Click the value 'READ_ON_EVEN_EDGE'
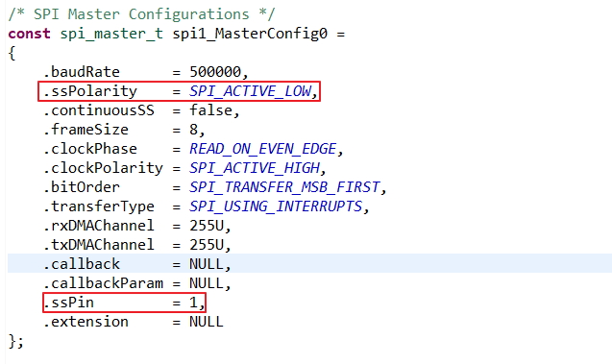Viewport: 612px width, 364px height. tap(263, 149)
